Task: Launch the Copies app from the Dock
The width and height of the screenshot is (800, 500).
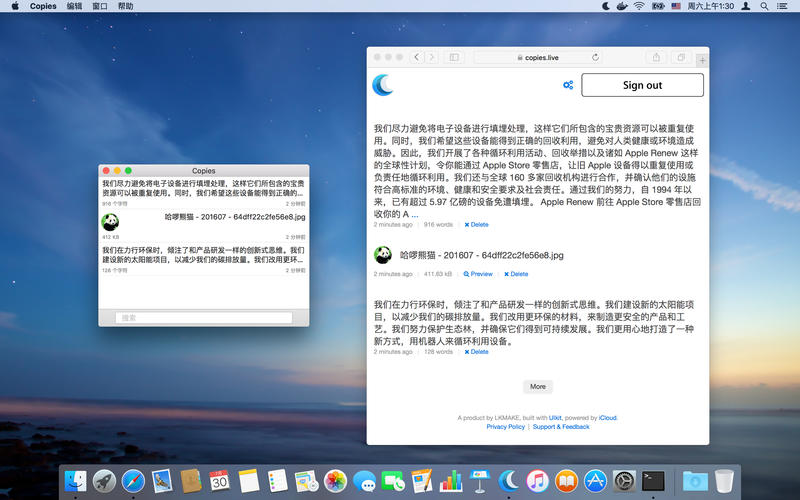Action: pos(509,481)
